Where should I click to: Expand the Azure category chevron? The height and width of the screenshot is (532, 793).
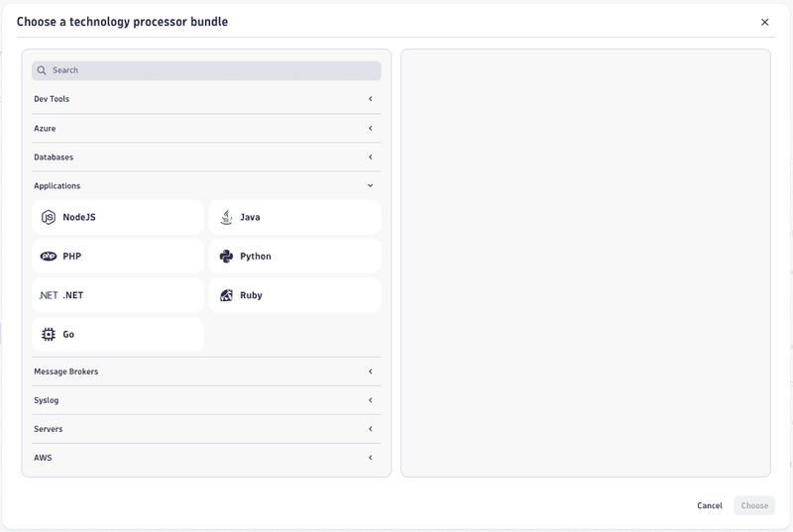tap(370, 128)
